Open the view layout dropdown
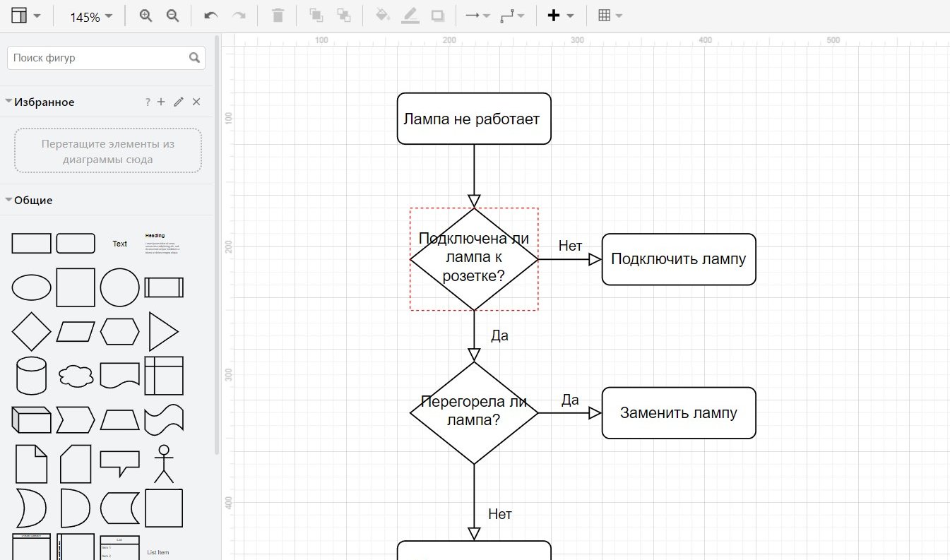Image resolution: width=950 pixels, height=560 pixels. (x=26, y=16)
